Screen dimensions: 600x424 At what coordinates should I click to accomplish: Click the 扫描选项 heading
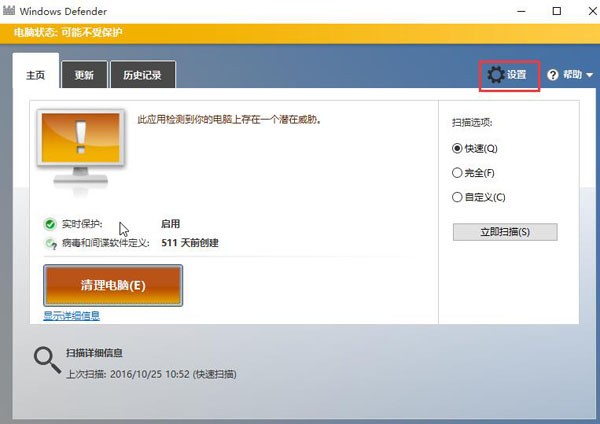(x=472, y=123)
